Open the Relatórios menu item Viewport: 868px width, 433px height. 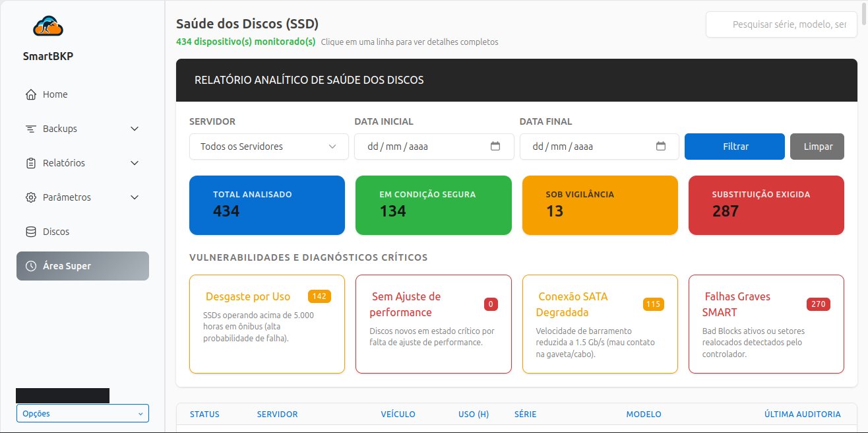(x=82, y=163)
